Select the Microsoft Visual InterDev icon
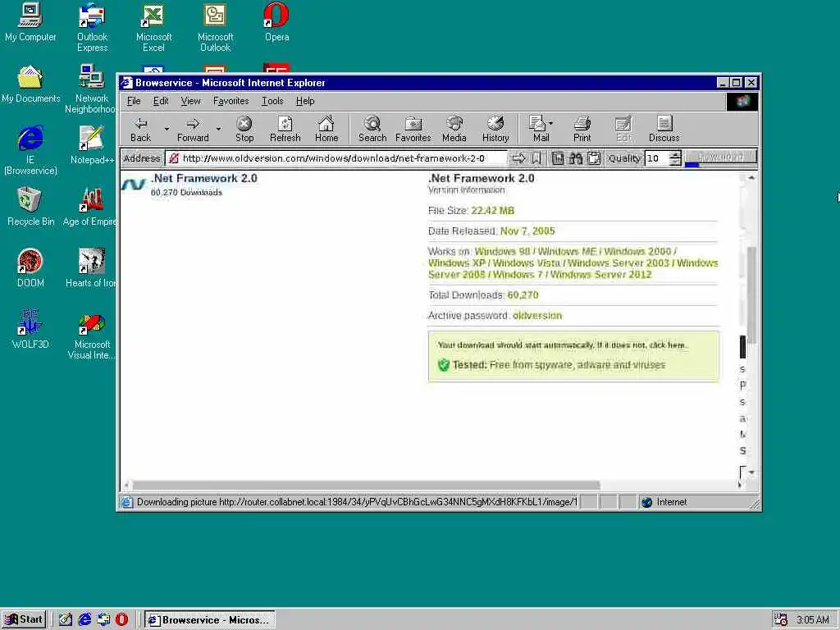The image size is (840, 630). coord(92,336)
